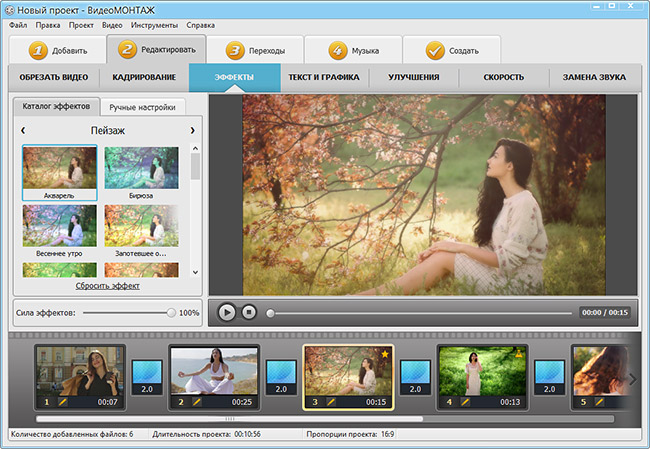This screenshot has width=650, height=449.
Task: Click edit pencil on clip 4
Action: pos(465,402)
